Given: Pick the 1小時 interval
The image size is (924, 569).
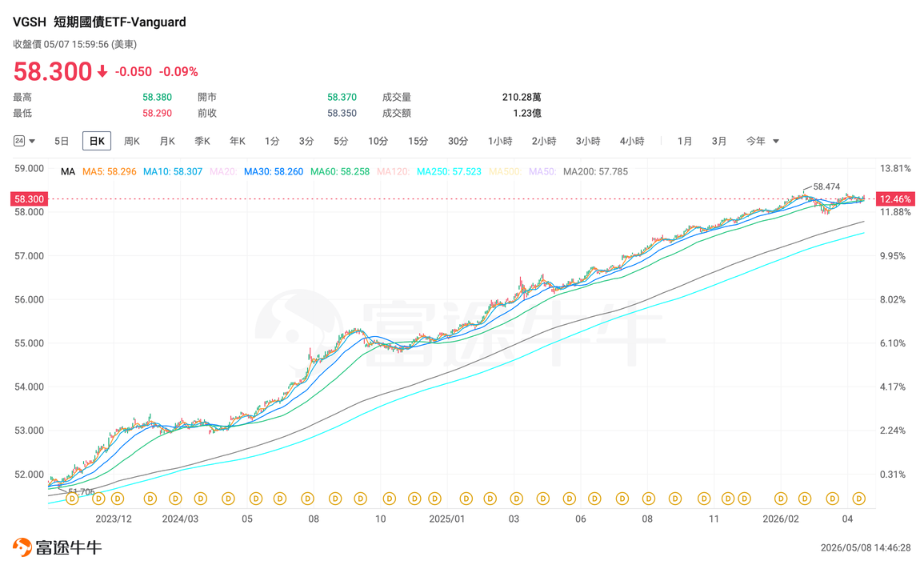Looking at the screenshot, I should coord(500,141).
